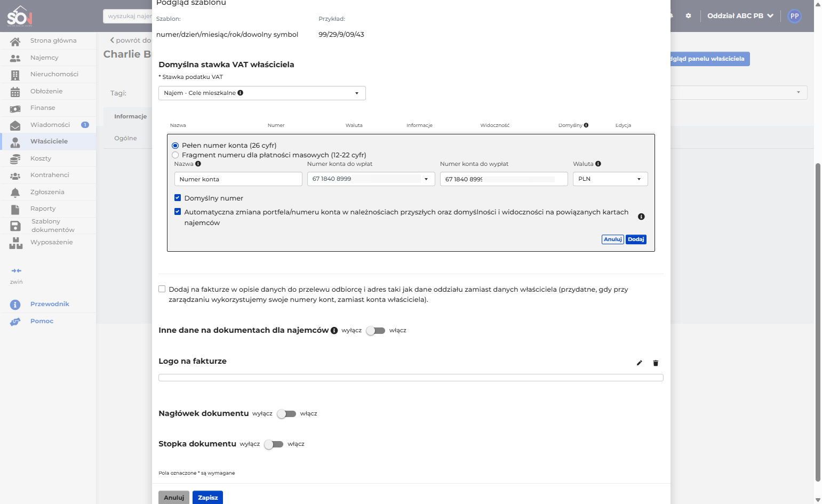
Task: Click the info icon next to Inne dane heading
Action: [x=334, y=331]
